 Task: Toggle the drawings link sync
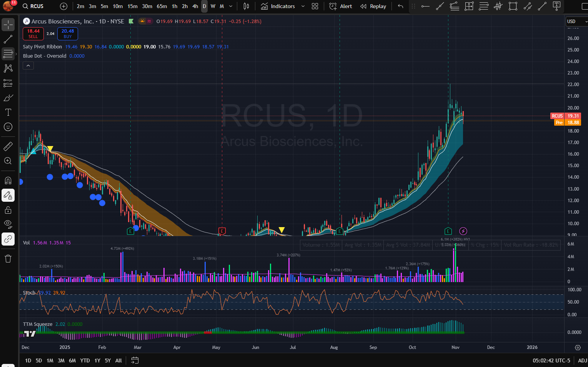point(8,239)
